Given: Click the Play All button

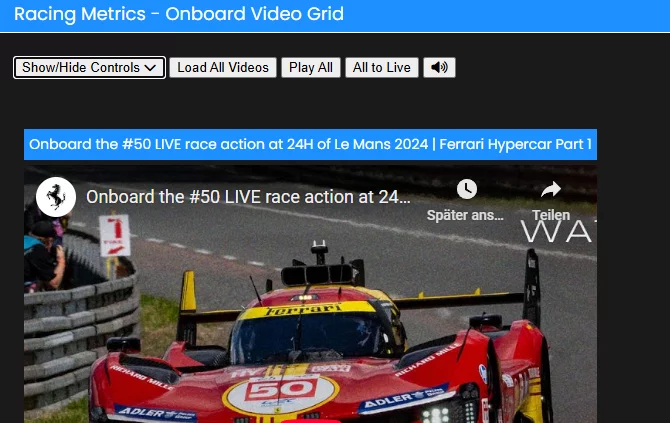Looking at the screenshot, I should [311, 68].
